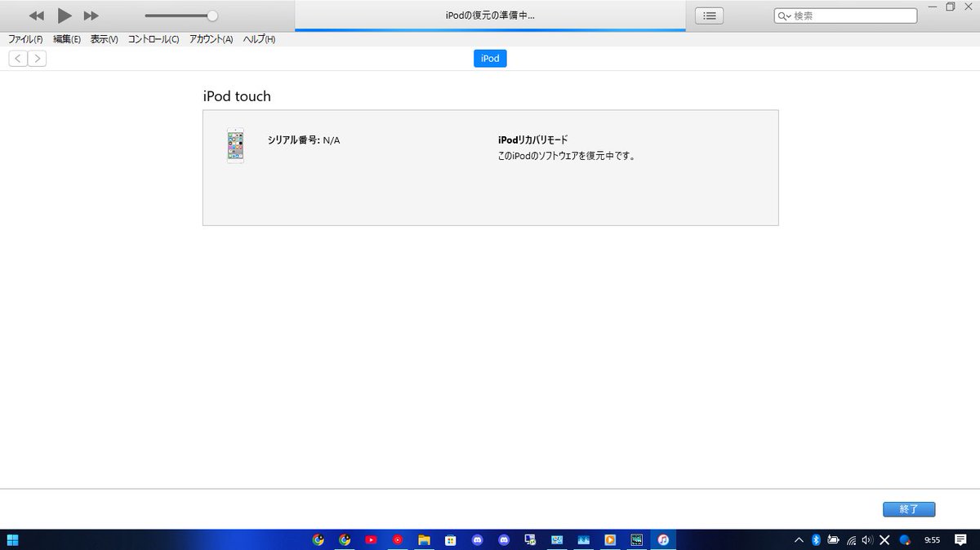The image size is (980, 550).
Task: Click the speaker volume tray icon
Action: (866, 539)
